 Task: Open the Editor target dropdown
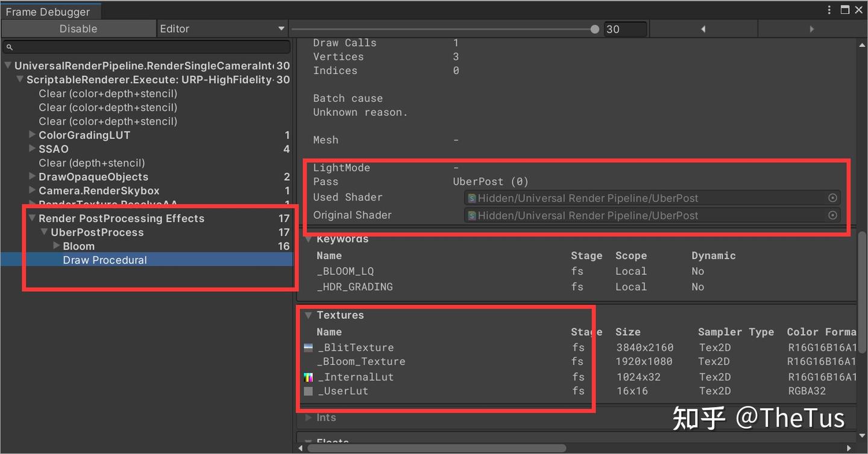point(222,28)
